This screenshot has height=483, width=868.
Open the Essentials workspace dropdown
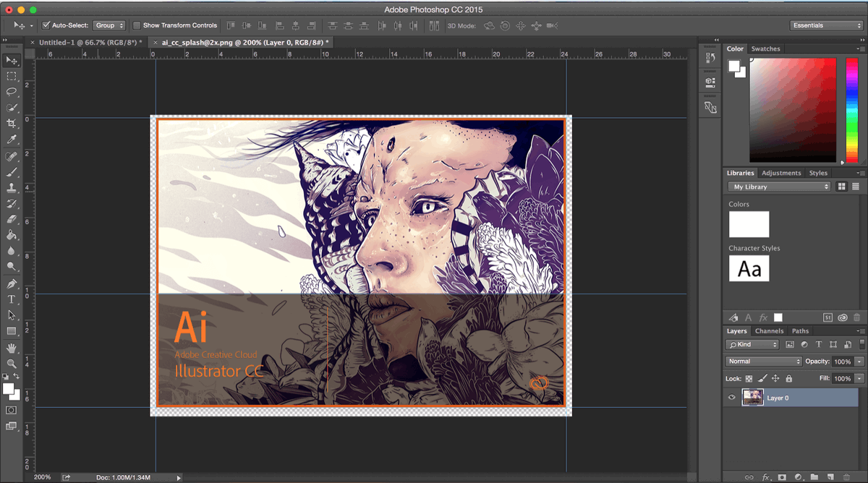click(826, 25)
